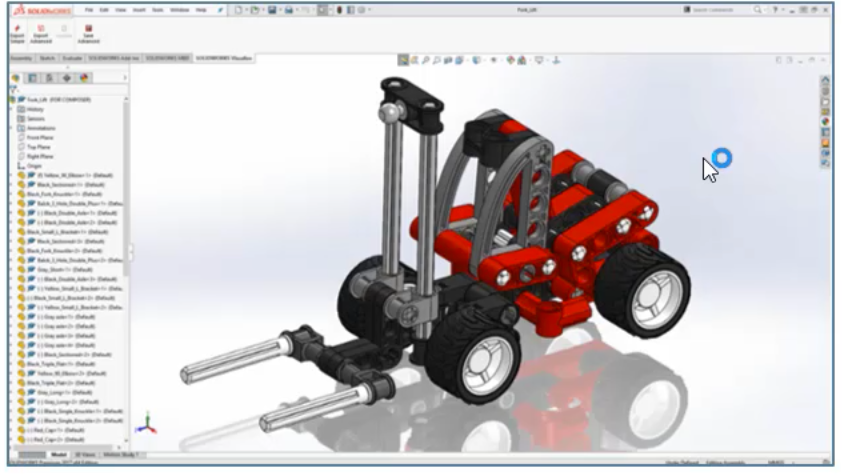Image resolution: width=842 pixels, height=476 pixels.
Task: Click the Appearances icon in right task pane
Action: (825, 122)
